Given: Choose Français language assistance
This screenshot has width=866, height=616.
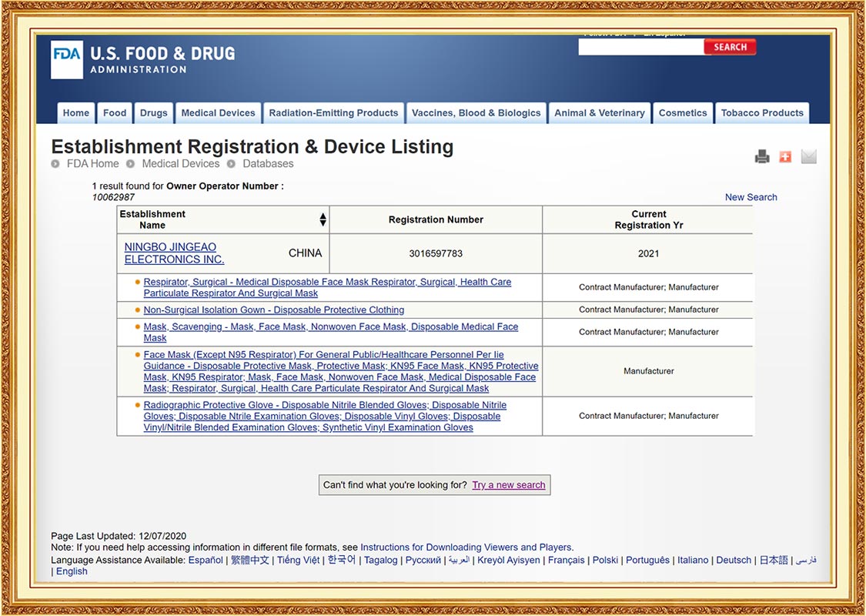Looking at the screenshot, I should (566, 560).
